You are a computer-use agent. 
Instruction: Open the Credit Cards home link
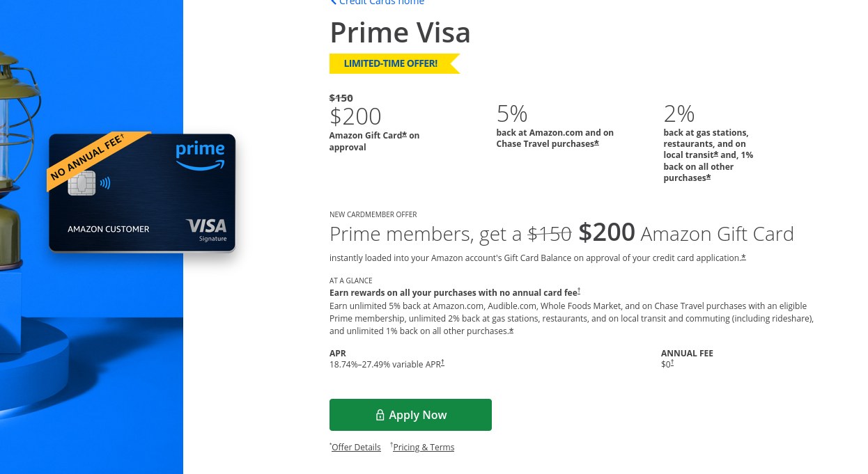click(x=381, y=3)
